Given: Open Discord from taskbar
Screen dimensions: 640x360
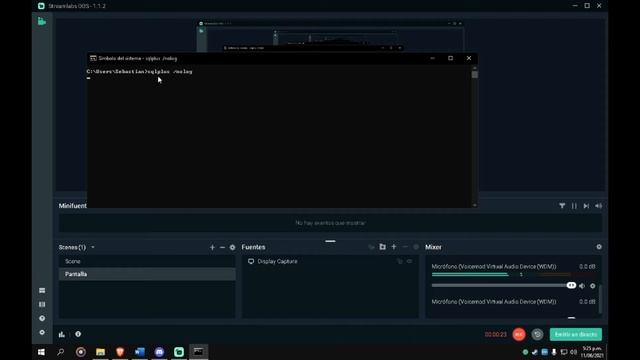Looking at the screenshot, I should 159,352.
